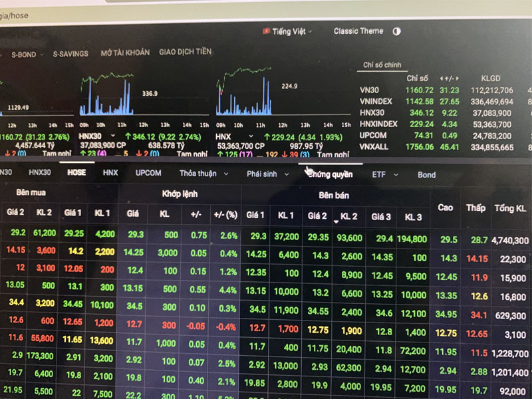Click the browser address bar URL
The image size is (532, 399).
tap(14, 15)
